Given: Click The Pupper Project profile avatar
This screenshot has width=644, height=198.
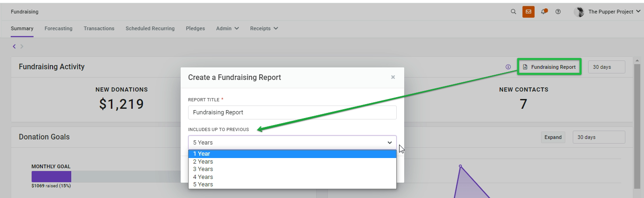Looking at the screenshot, I should pyautogui.click(x=579, y=12).
